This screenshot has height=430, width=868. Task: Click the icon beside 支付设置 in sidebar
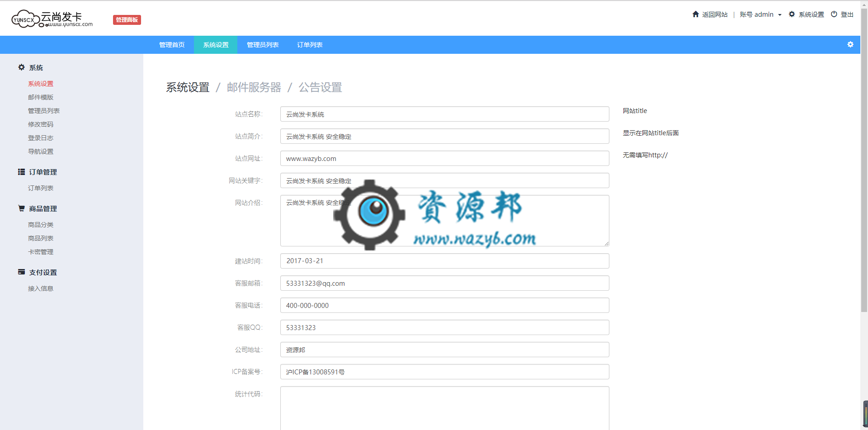21,272
